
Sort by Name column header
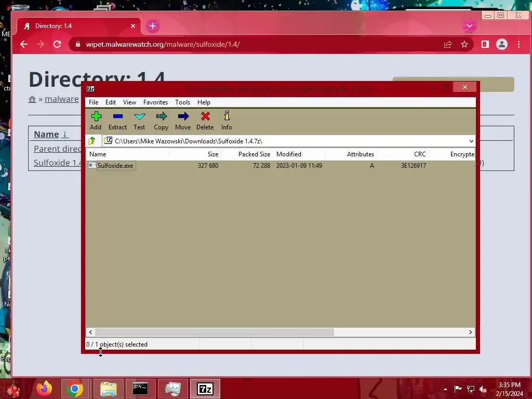click(x=127, y=154)
